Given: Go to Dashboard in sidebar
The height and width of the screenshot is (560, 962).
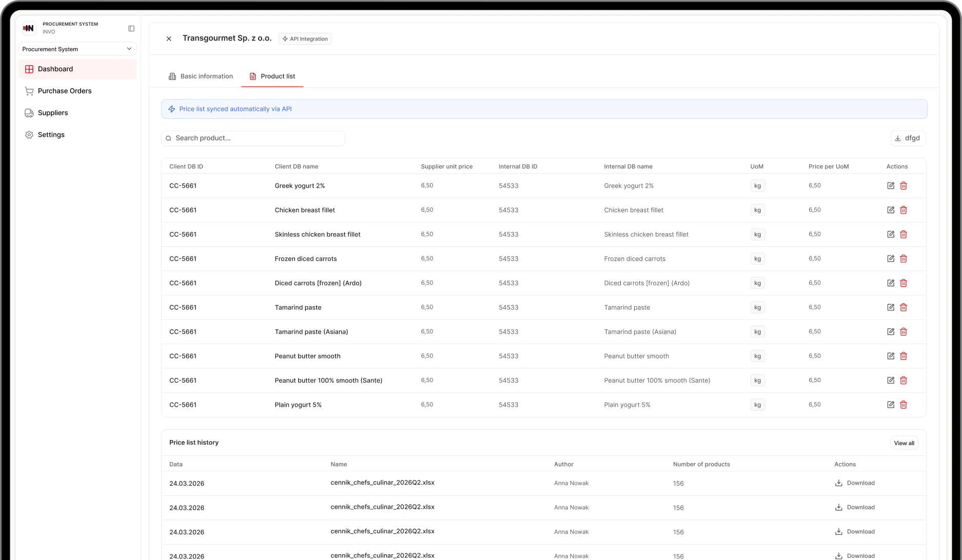Looking at the screenshot, I should coord(77,69).
